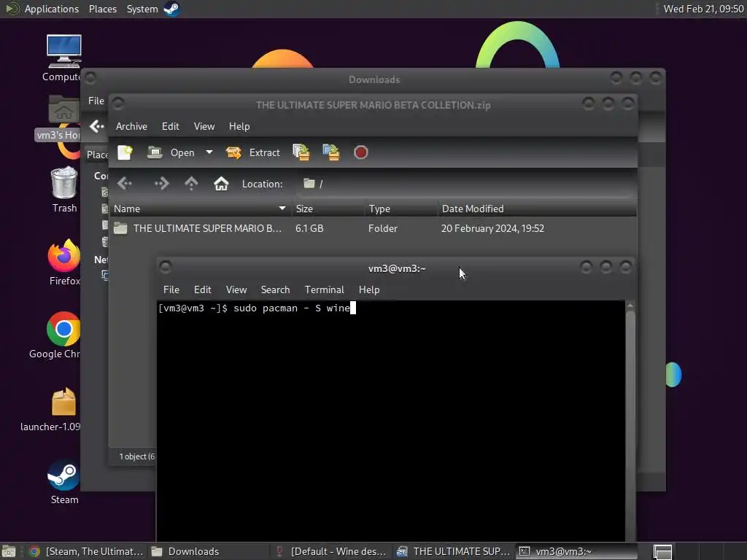Click the 20 February 2024, 19:52 date cell

click(x=492, y=228)
